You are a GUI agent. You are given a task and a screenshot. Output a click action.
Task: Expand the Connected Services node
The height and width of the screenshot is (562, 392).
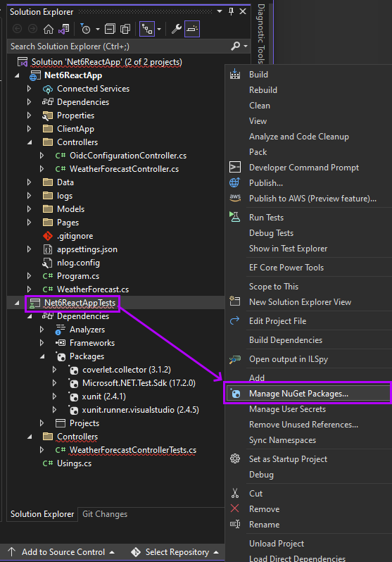(x=29, y=89)
